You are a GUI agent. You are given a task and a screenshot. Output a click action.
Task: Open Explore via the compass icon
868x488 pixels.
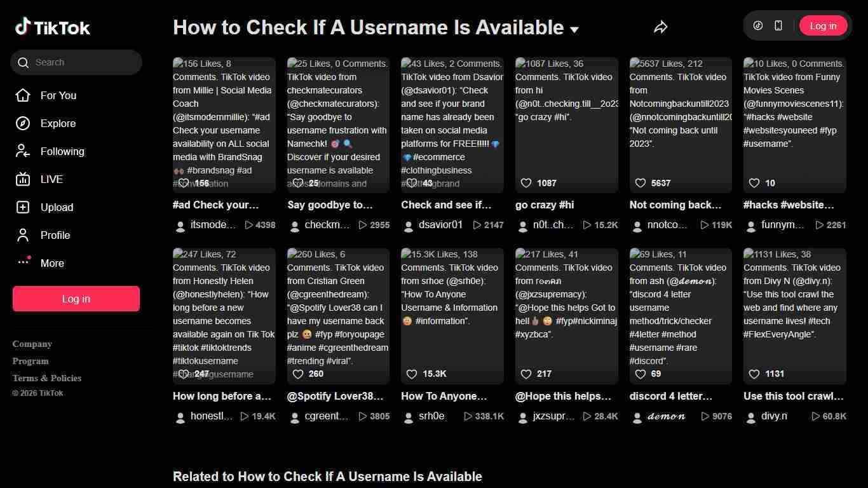coord(22,123)
